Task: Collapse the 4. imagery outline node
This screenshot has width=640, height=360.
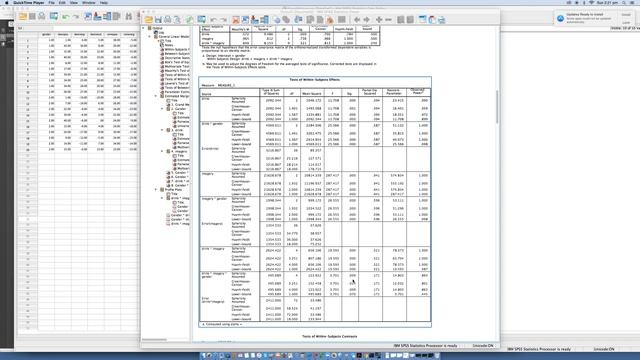Action: [x=162, y=151]
